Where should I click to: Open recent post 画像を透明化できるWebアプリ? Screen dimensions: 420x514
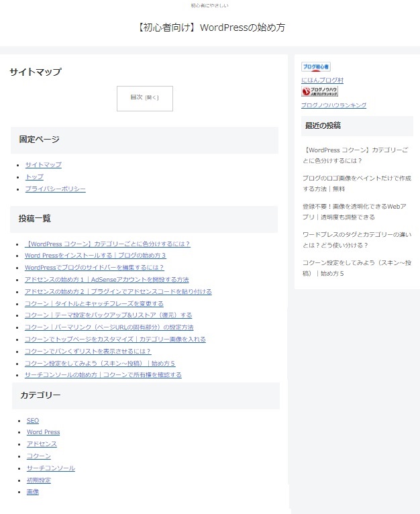pyautogui.click(x=354, y=212)
